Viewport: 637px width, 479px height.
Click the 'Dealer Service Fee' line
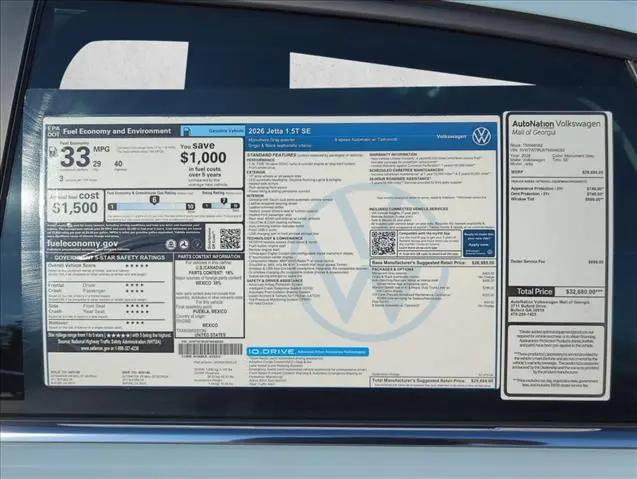tap(557, 262)
